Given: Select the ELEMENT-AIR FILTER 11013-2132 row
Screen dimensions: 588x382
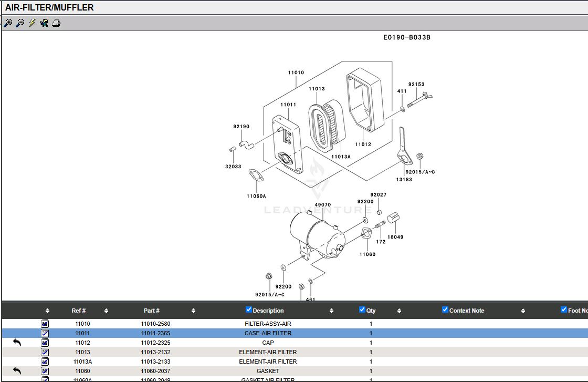Looking at the screenshot, I should (x=268, y=352).
